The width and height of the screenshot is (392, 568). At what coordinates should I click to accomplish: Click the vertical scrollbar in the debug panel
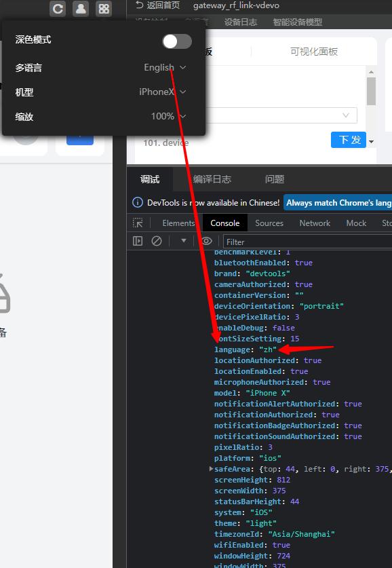click(x=371, y=92)
